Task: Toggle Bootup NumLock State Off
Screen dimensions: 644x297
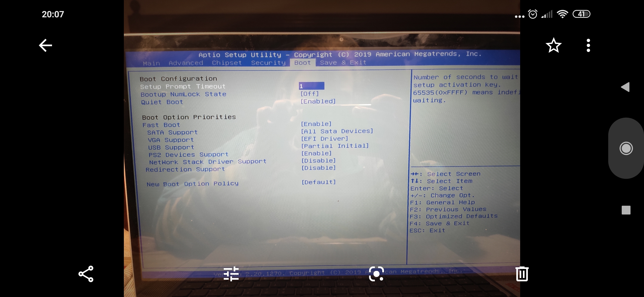Action: [309, 94]
